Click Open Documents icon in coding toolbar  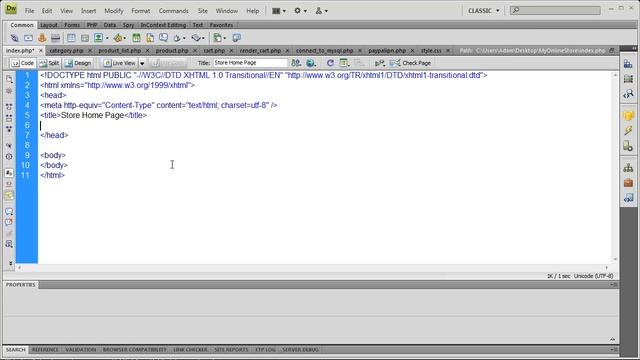9,78
